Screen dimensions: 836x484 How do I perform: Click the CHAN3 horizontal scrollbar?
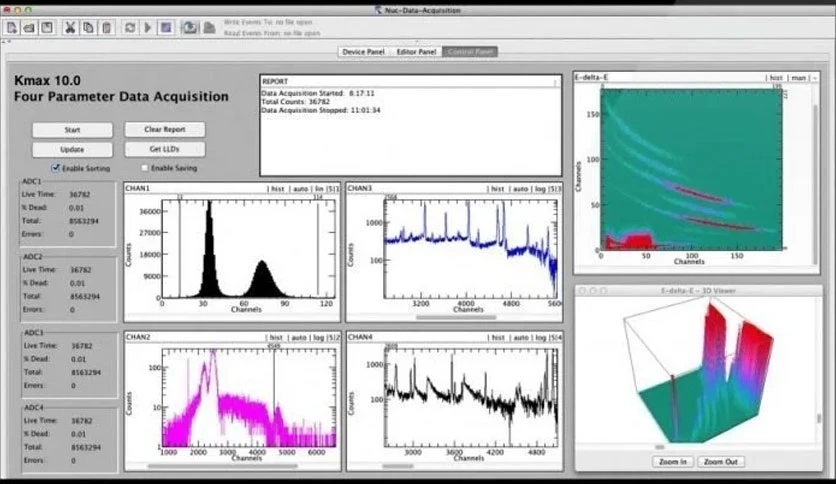pyautogui.click(x=455, y=317)
